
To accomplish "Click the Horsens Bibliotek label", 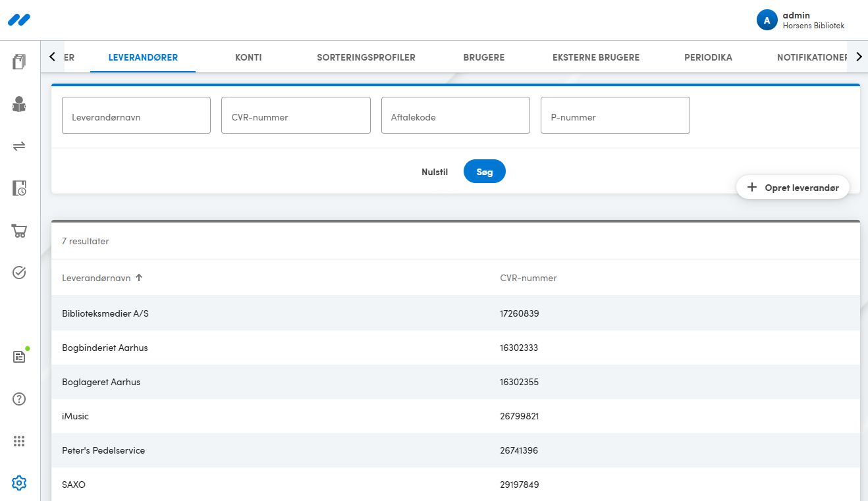I will (x=813, y=26).
